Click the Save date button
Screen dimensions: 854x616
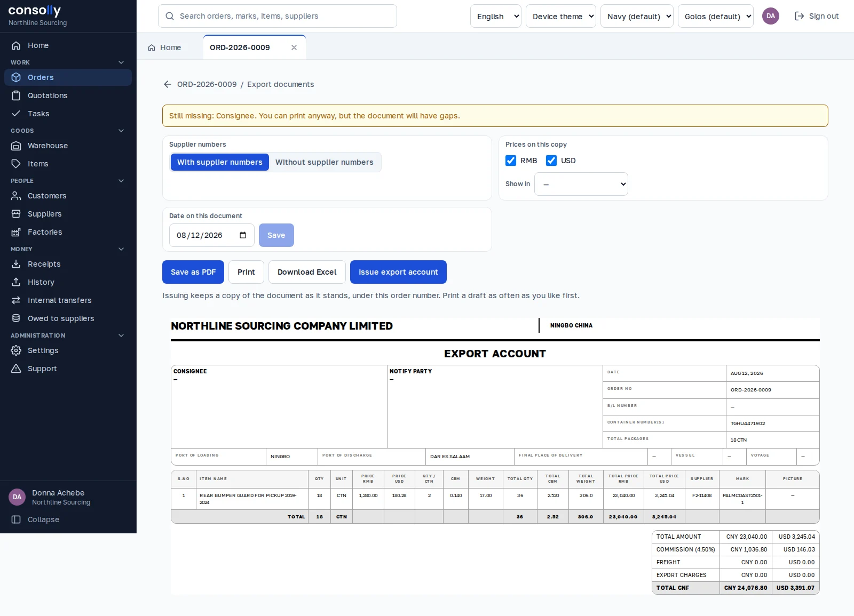coord(276,235)
